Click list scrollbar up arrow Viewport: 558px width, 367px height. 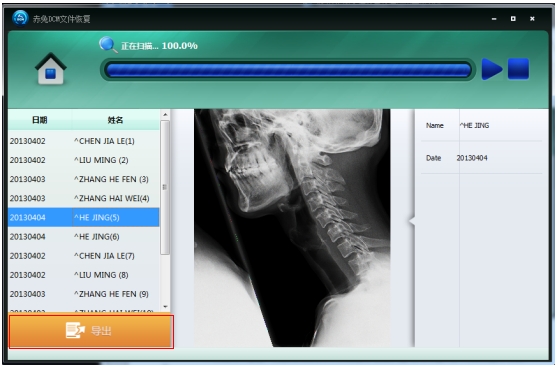point(165,114)
